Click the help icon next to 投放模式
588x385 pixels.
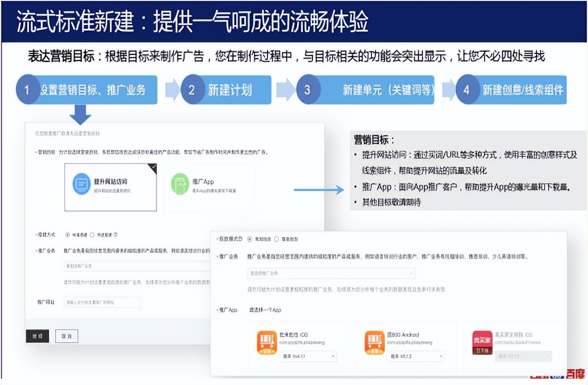click(x=240, y=239)
